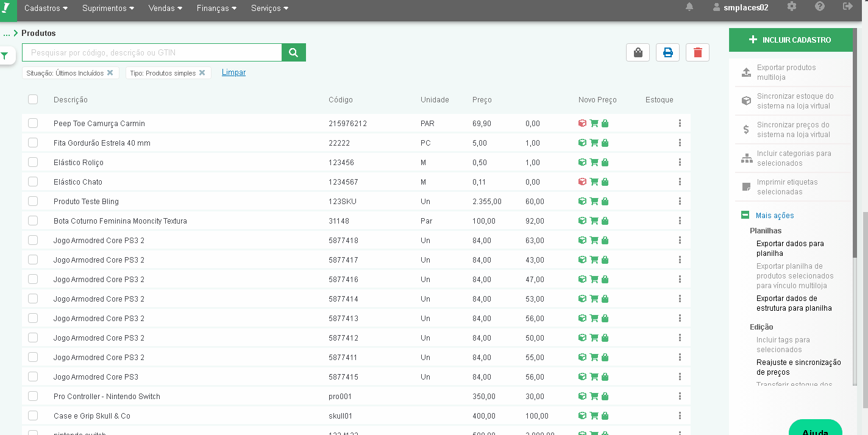Sort by the Descrição column header

coord(71,100)
